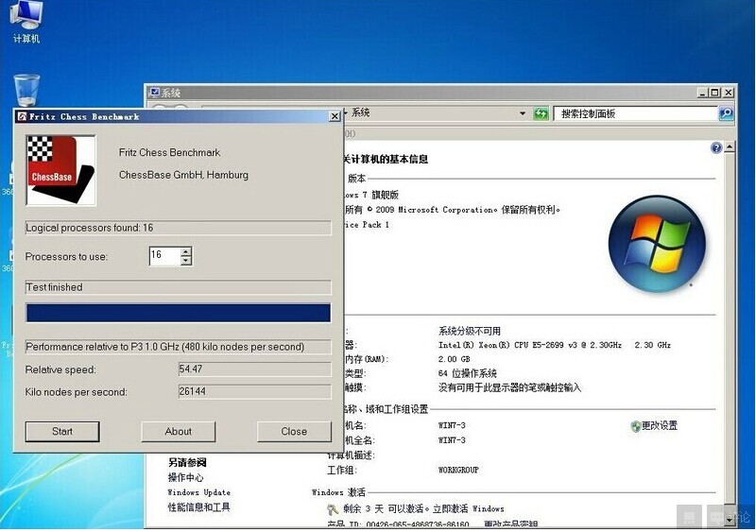Open the address bar dropdown arrow in System window

click(523, 113)
